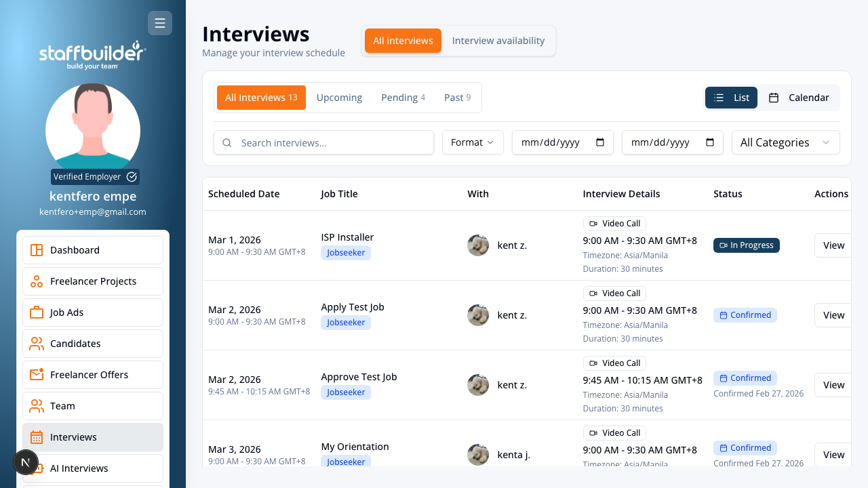Image resolution: width=868 pixels, height=488 pixels.
Task: Click the Freelancer Offers envelope icon
Action: (37, 374)
